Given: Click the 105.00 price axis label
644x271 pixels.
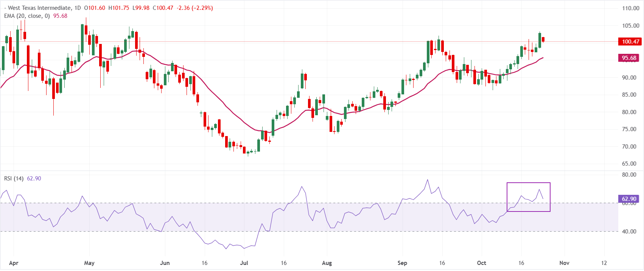Looking at the screenshot, I should [631, 26].
